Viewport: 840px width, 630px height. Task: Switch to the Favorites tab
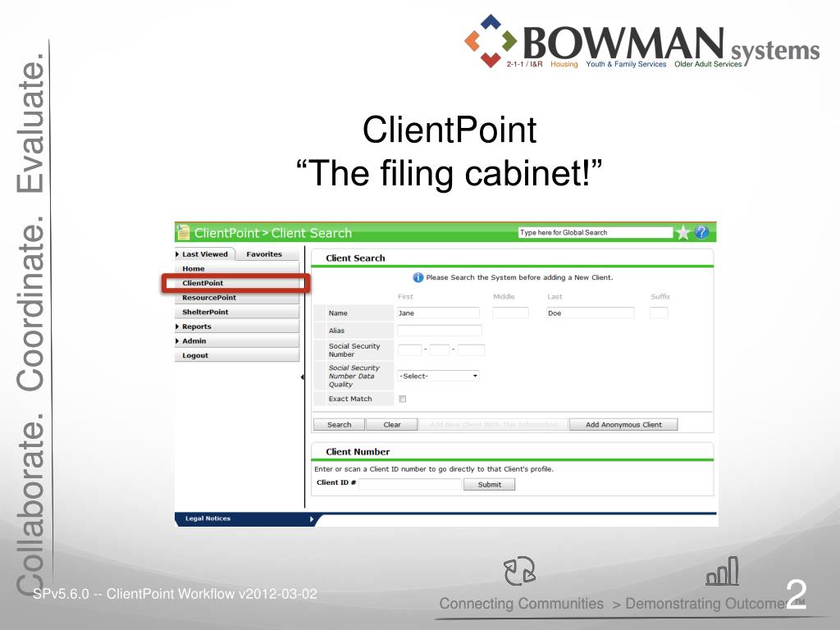(x=264, y=254)
